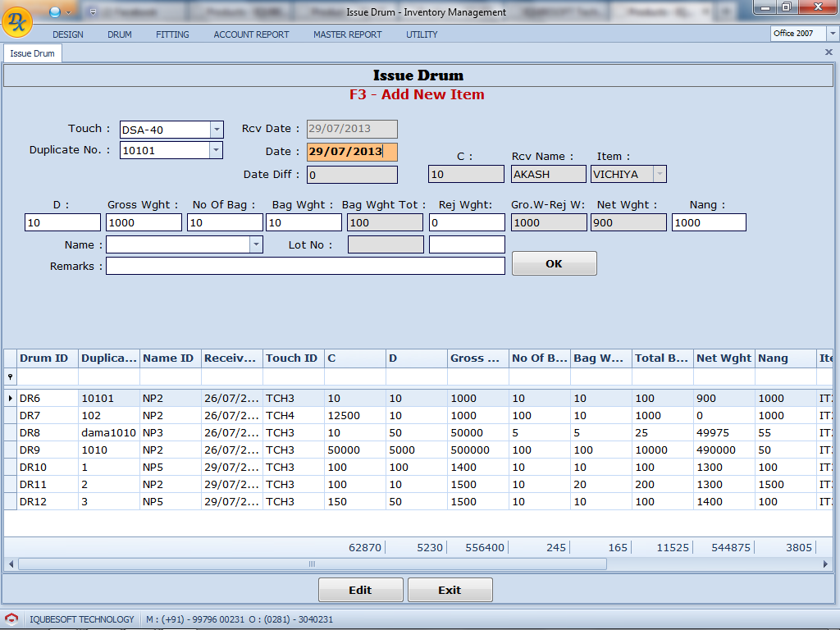Screen dimensions: 840x630
Task: Open the UTILITY menu
Action: click(422, 34)
